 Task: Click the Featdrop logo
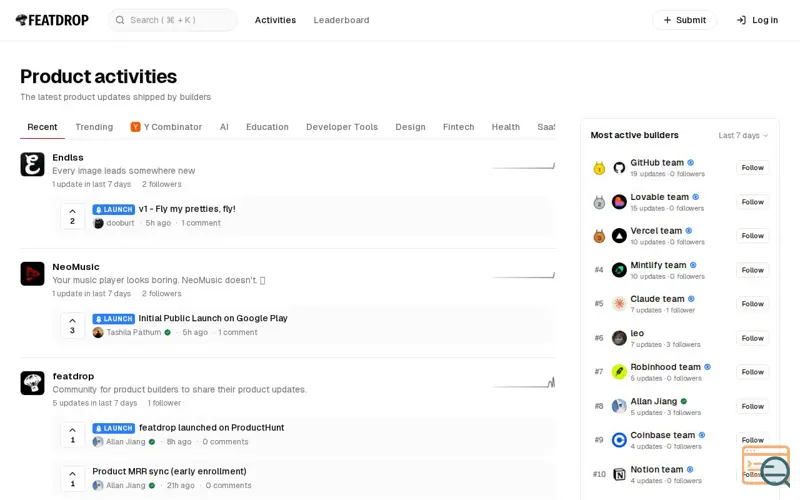(x=52, y=20)
